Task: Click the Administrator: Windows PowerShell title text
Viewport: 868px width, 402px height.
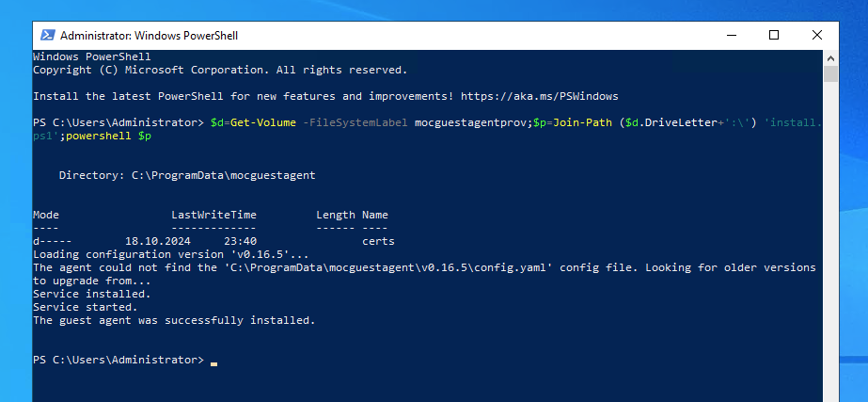Action: (149, 36)
